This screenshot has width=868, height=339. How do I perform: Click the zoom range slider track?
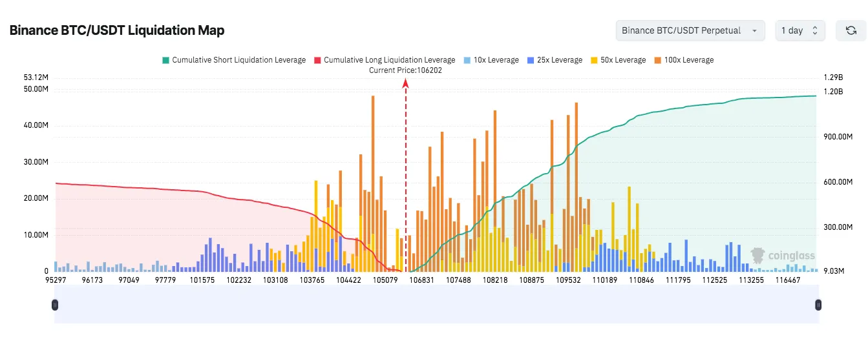click(436, 304)
